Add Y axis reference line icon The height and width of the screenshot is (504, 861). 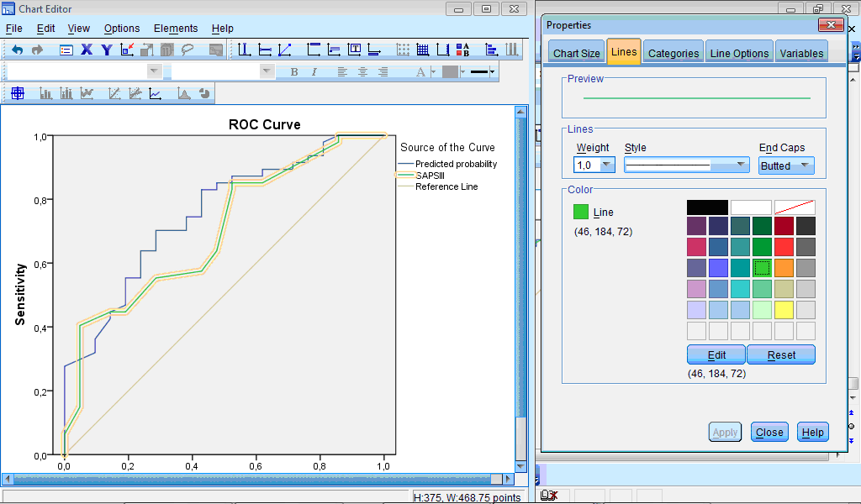click(x=265, y=50)
